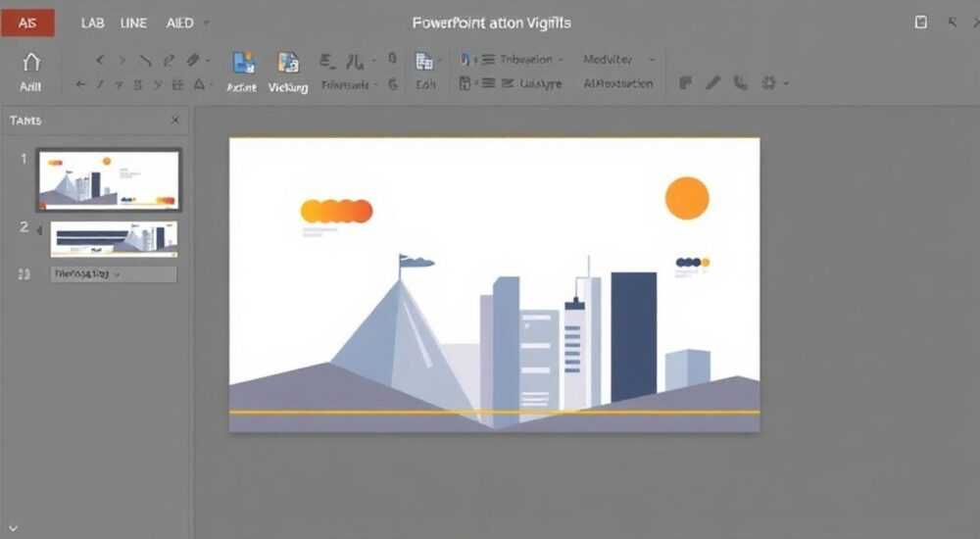Click the blue Action slide icon
Screen dimensions: 980x539
(x=243, y=63)
